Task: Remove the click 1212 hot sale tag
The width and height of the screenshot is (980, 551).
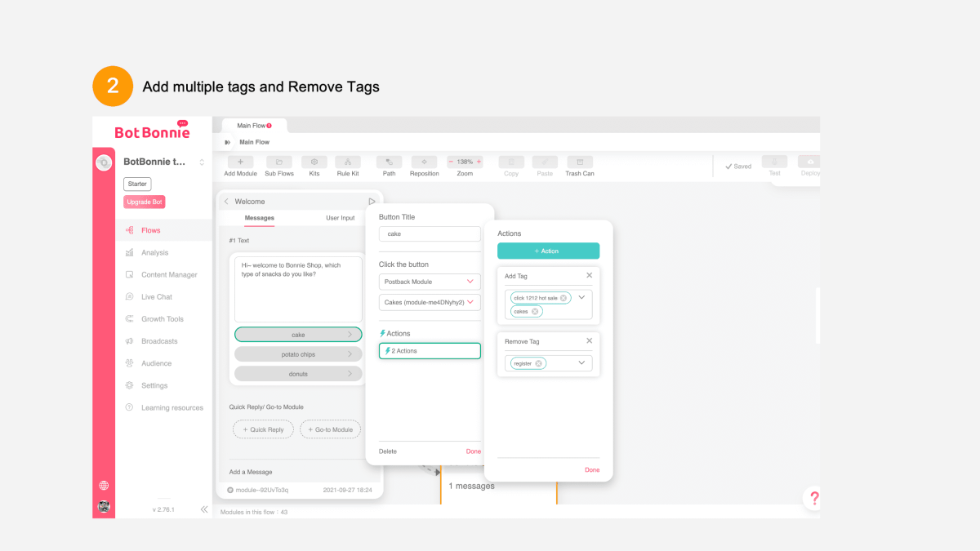Action: coord(563,298)
